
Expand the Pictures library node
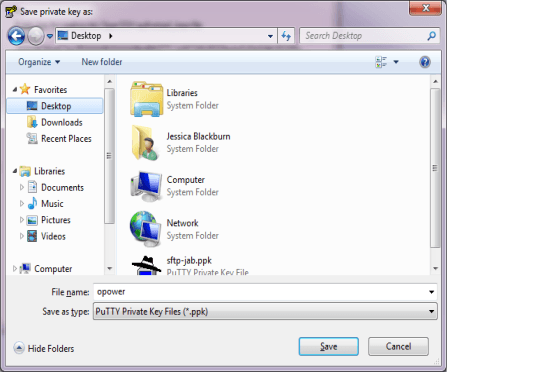click(22, 220)
